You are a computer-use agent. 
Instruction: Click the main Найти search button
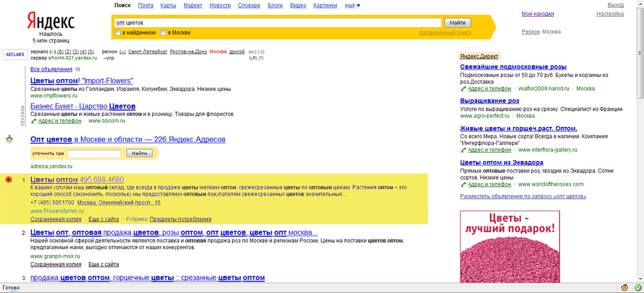pos(457,23)
